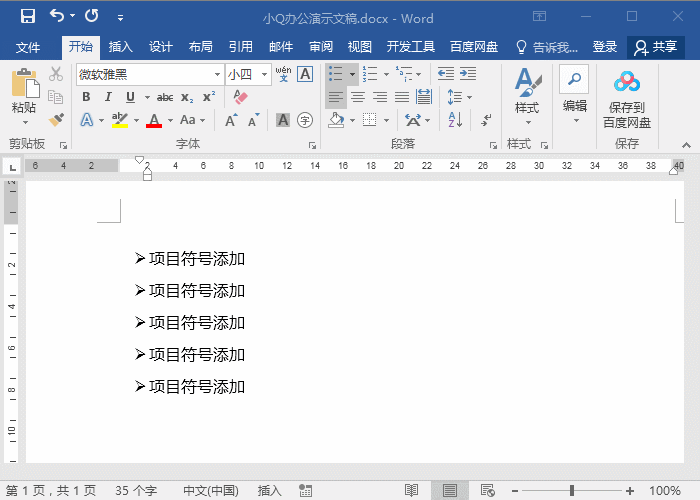Apply the yellow text highlight color

120,120
